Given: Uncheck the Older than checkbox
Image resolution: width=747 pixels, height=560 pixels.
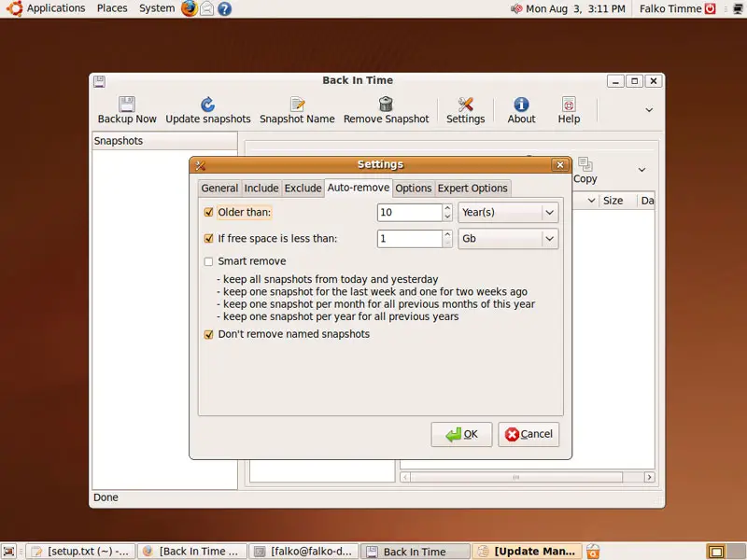Looking at the screenshot, I should pyautogui.click(x=208, y=213).
